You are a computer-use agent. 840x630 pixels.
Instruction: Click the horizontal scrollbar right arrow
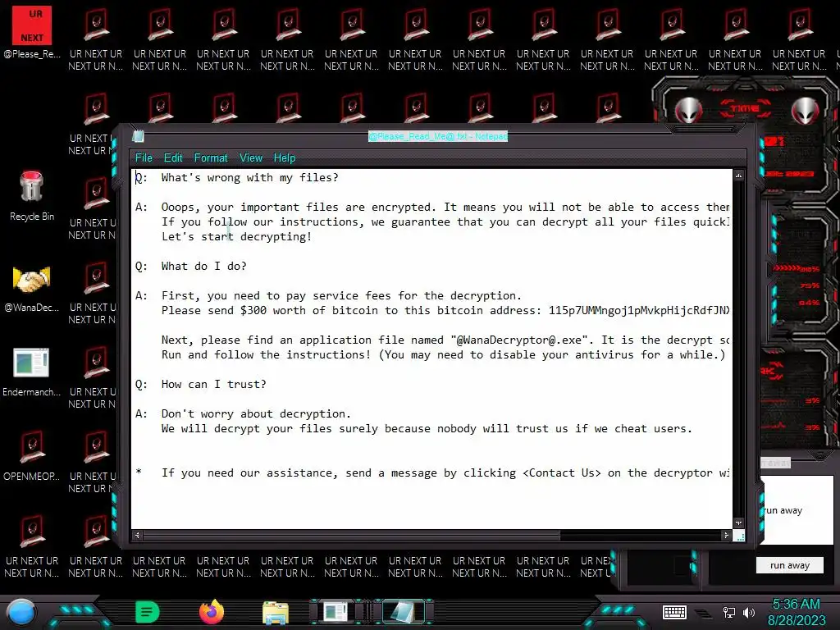726,535
